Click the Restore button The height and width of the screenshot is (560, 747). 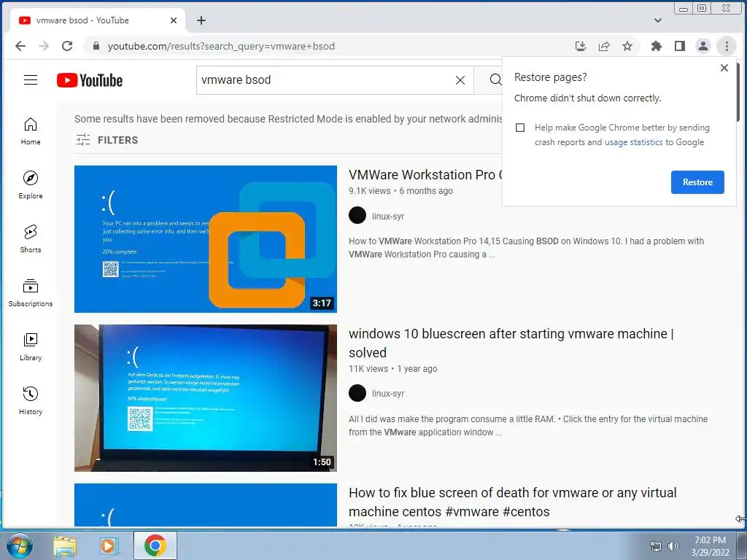click(697, 182)
